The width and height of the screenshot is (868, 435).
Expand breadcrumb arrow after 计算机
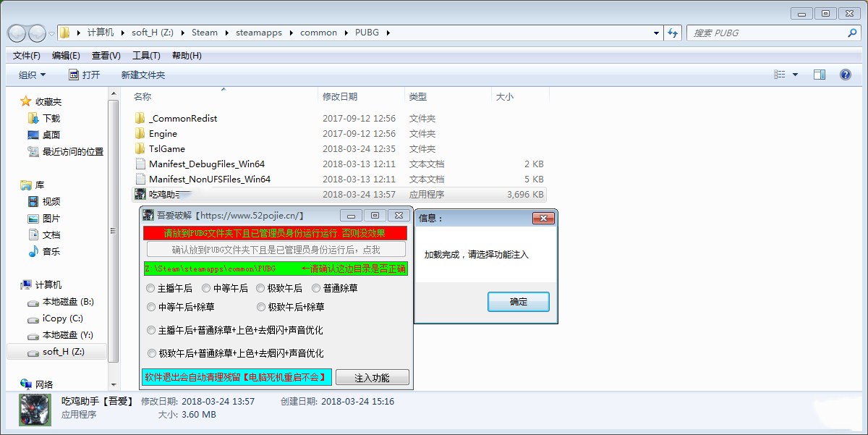pyautogui.click(x=122, y=33)
